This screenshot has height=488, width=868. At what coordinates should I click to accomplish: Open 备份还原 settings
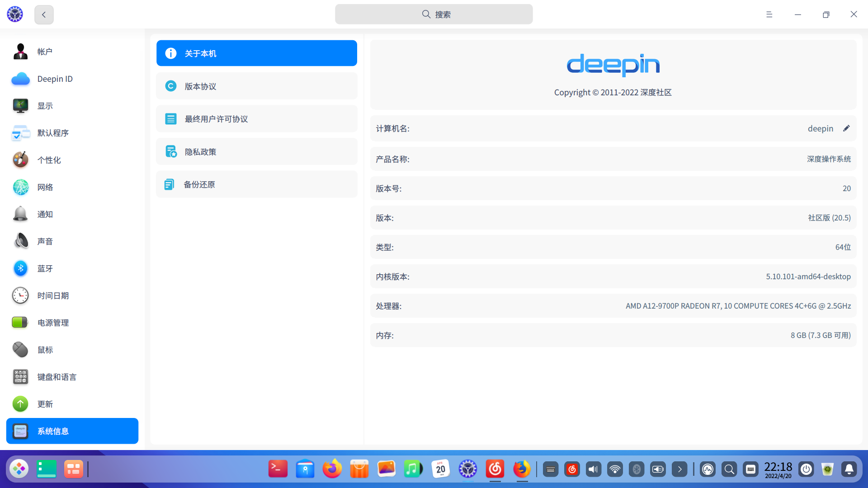coord(256,184)
